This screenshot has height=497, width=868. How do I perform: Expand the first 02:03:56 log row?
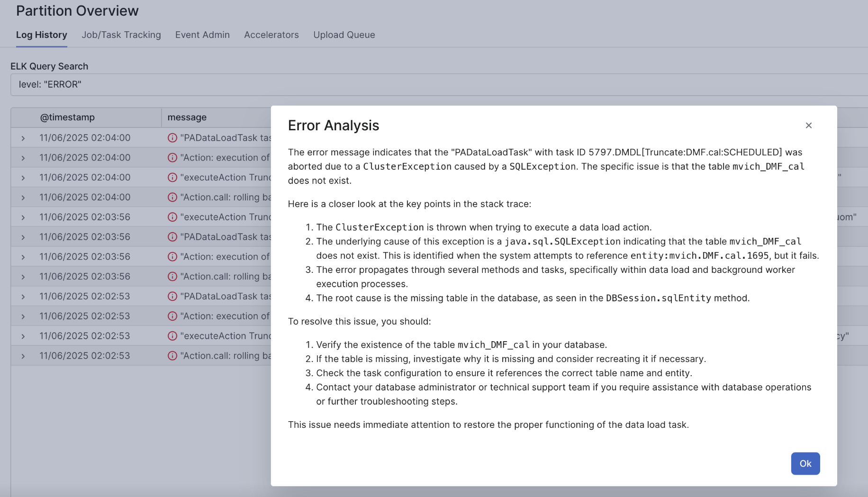pyautogui.click(x=23, y=217)
